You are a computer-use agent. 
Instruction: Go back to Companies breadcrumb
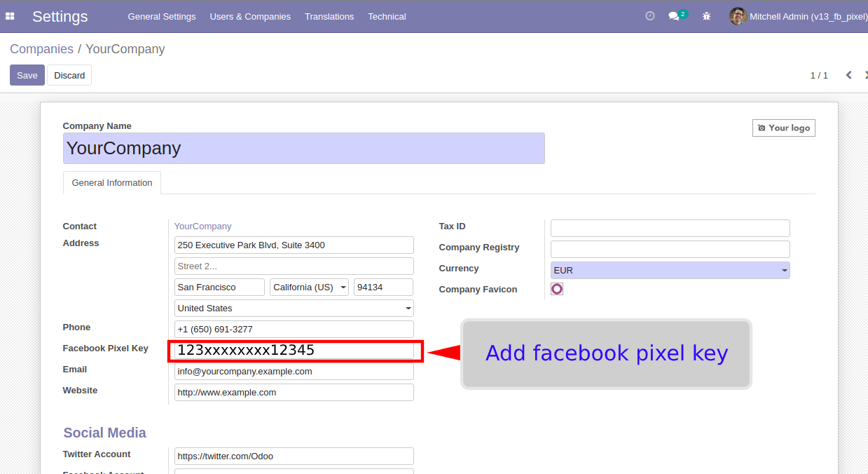pos(41,49)
